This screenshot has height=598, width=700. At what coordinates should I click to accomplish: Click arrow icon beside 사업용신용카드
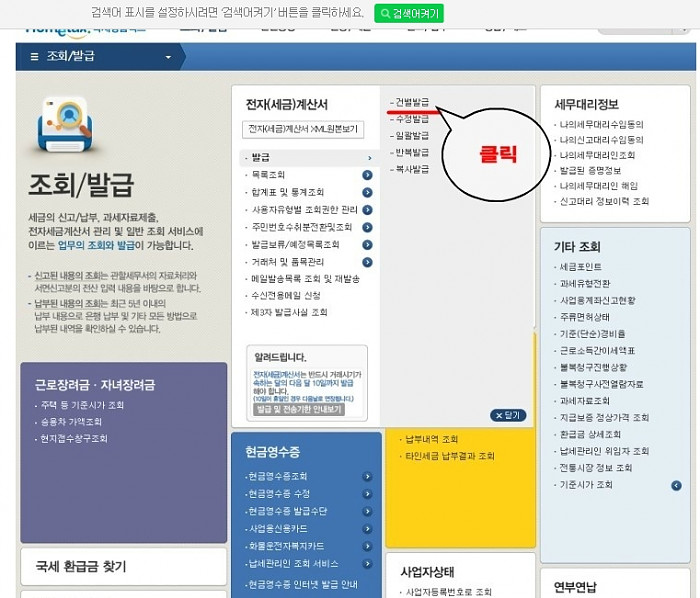[x=367, y=528]
